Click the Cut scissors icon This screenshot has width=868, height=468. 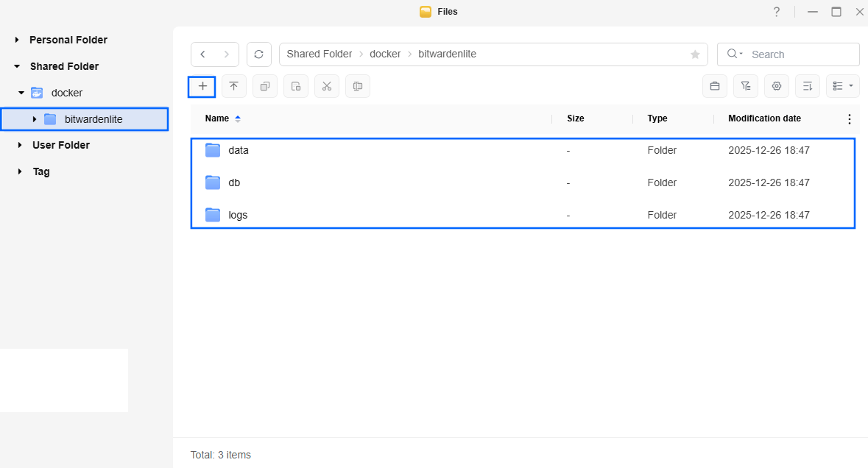point(327,86)
